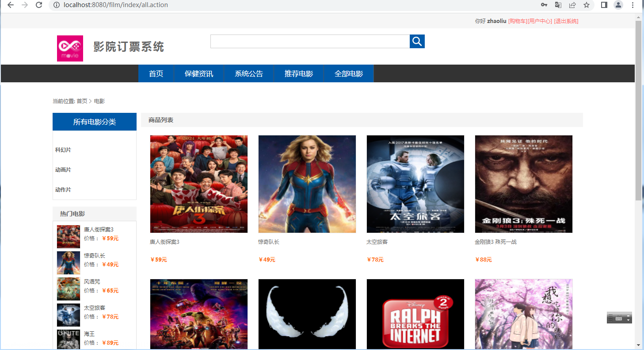This screenshot has width=644, height=350.
Task: Click 唐人街探案3 thumbnail in 热门电影
Action: coord(69,237)
